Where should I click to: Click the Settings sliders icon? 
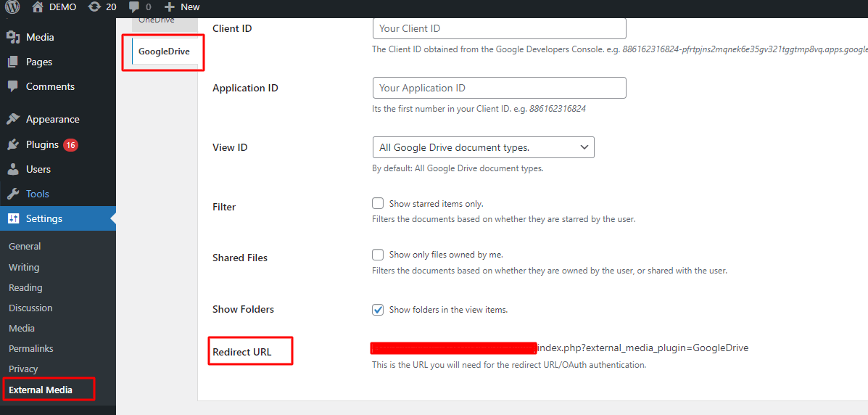tap(13, 219)
